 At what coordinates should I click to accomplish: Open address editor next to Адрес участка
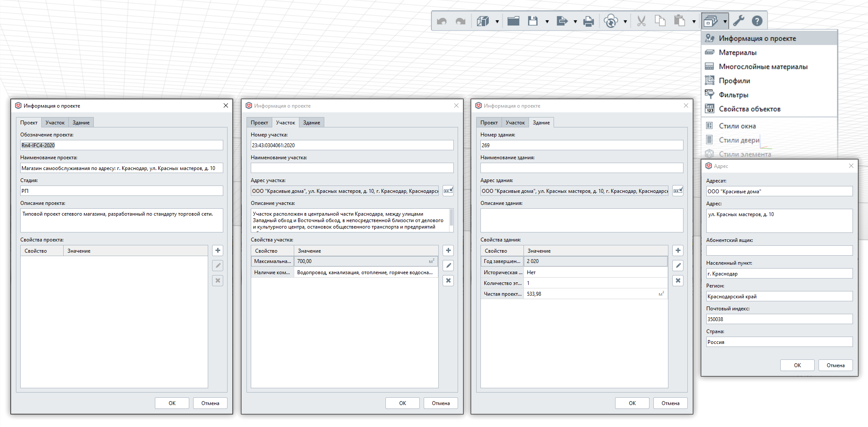[x=448, y=190]
